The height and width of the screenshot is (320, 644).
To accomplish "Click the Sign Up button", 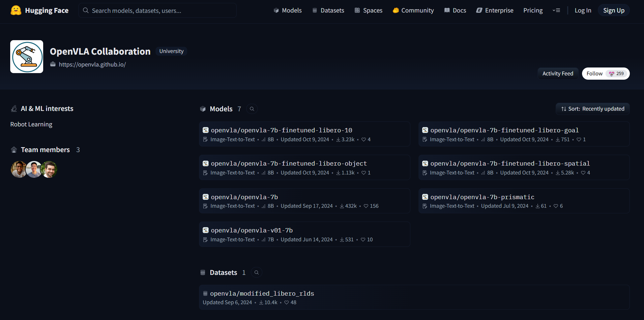I will (x=614, y=11).
